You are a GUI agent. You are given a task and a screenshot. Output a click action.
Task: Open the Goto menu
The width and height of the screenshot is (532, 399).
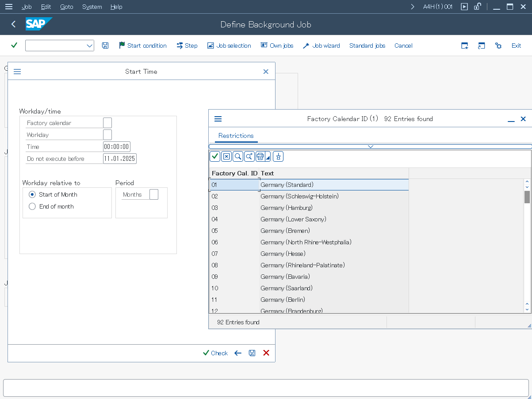tap(66, 7)
